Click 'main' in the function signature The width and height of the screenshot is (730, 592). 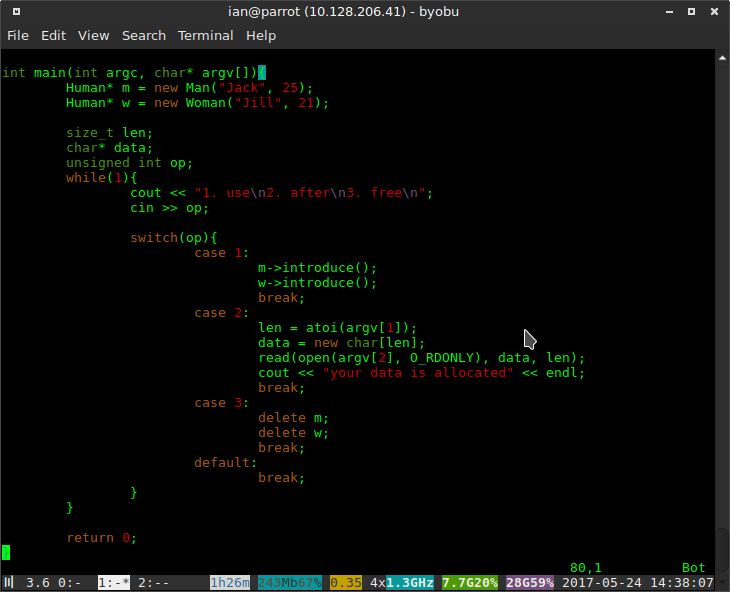(x=50, y=73)
